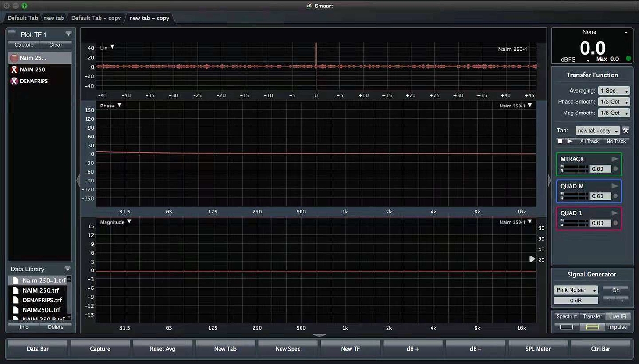Open Plot: TF 1 dropdown menu
639x364 pixels.
[69, 34]
